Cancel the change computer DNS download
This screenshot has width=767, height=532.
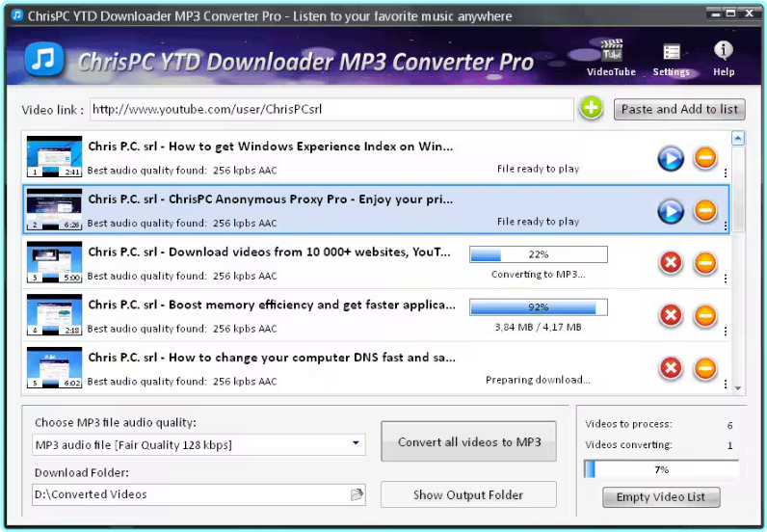pyautogui.click(x=671, y=368)
